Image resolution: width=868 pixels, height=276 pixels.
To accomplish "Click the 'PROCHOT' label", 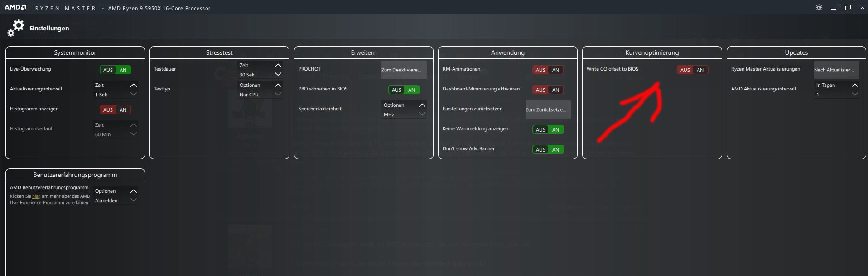I will 309,69.
